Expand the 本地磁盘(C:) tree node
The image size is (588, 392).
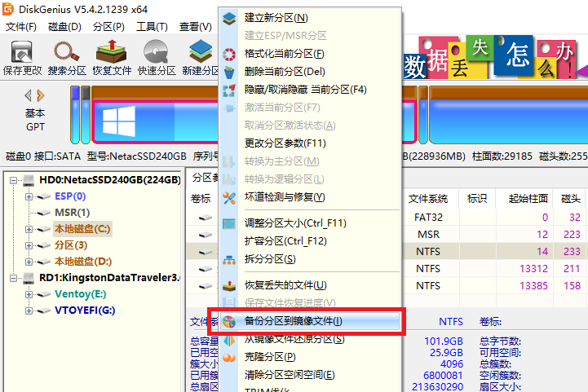(x=29, y=229)
